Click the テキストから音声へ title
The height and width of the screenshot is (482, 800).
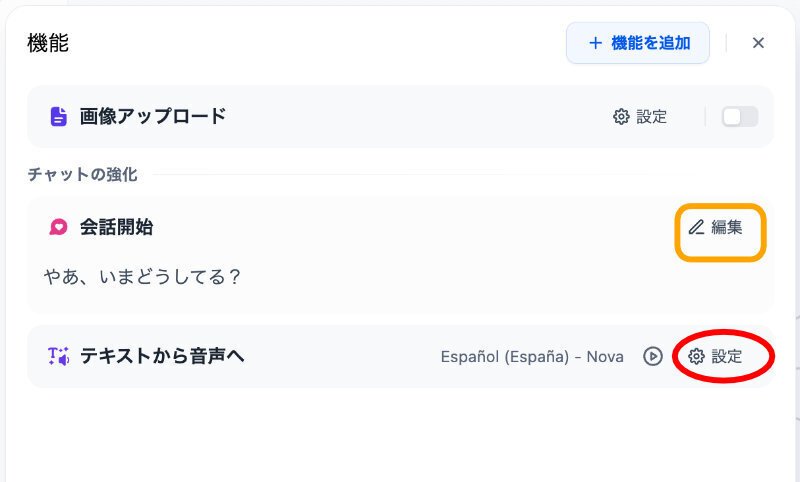tap(162, 356)
